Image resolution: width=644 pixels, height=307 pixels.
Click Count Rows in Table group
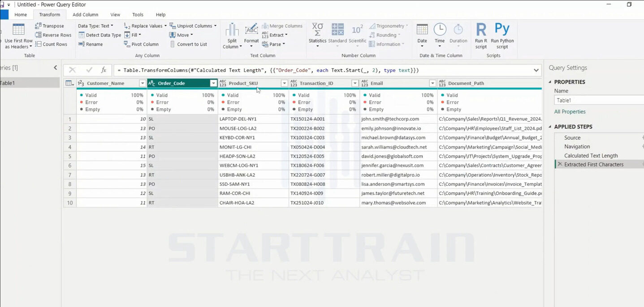pos(51,44)
